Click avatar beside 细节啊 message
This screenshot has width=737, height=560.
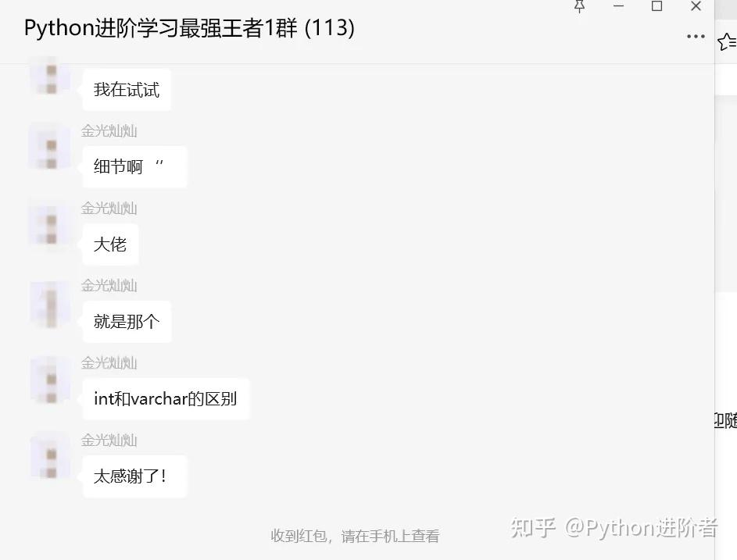pyautogui.click(x=50, y=146)
